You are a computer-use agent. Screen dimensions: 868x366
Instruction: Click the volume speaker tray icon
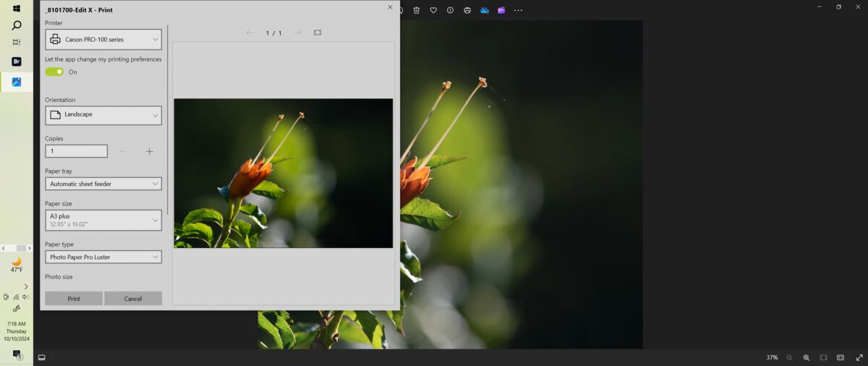tap(26, 297)
